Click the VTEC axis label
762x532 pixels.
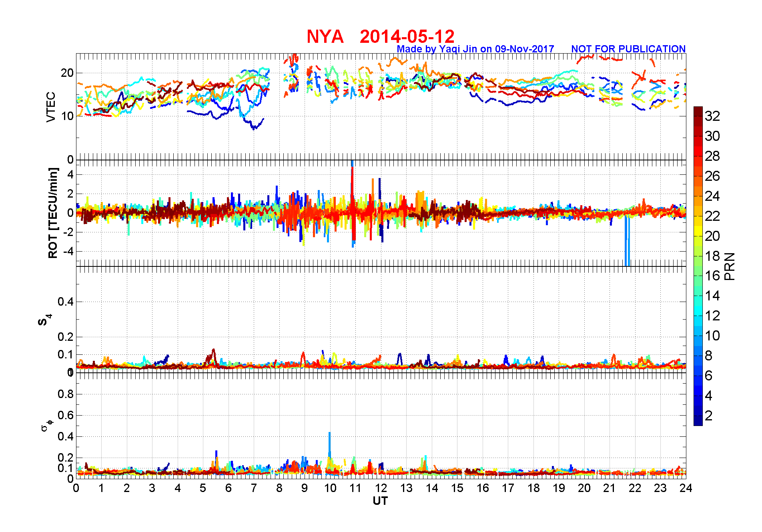click(x=51, y=107)
